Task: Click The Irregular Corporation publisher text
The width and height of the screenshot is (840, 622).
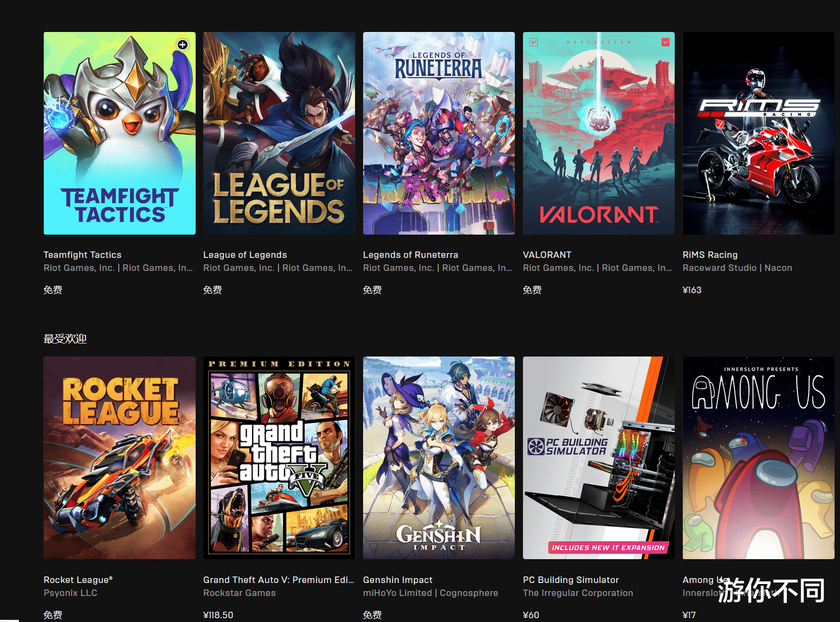Action: pos(578,593)
